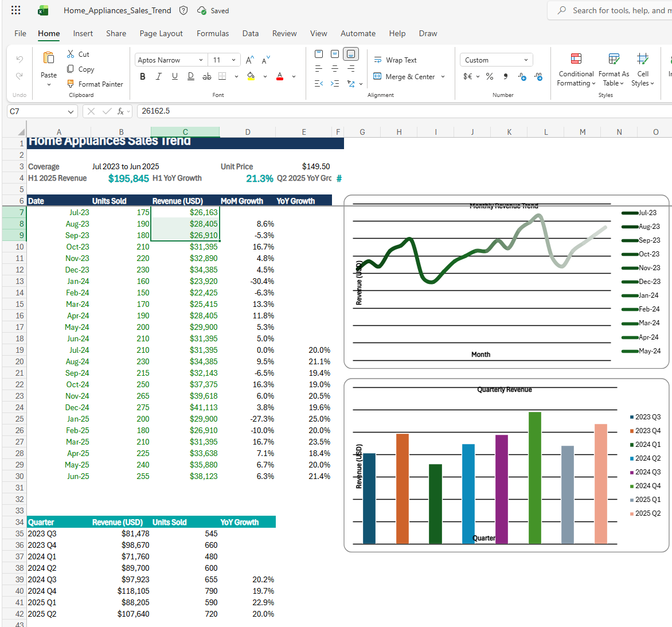
Task: Toggle Italic formatting
Action: tap(159, 76)
